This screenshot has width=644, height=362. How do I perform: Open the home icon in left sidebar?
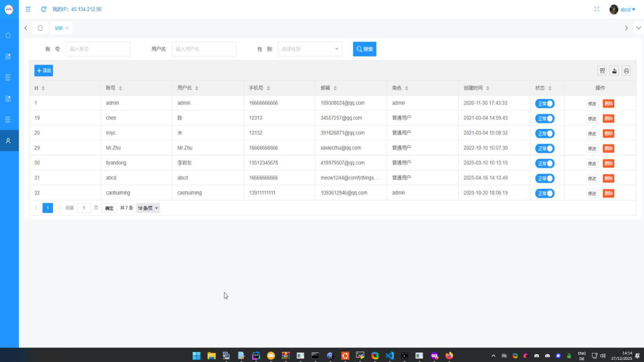8,35
